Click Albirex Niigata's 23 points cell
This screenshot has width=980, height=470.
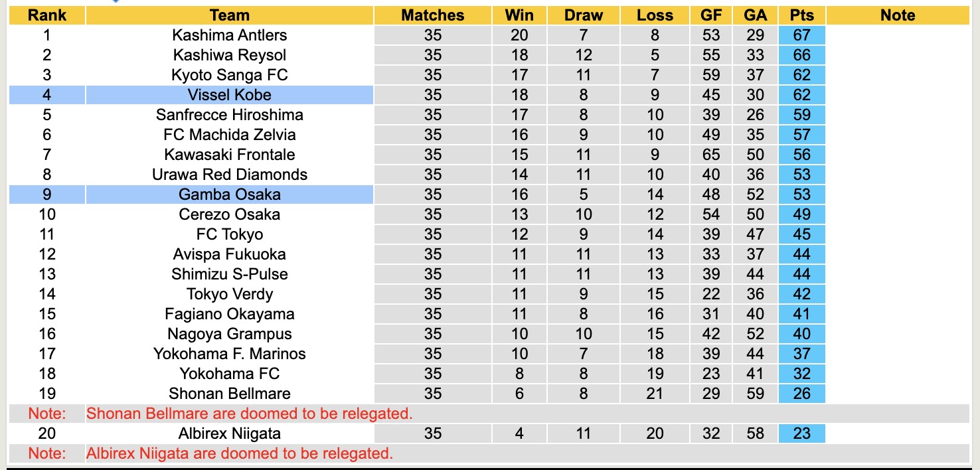802,433
